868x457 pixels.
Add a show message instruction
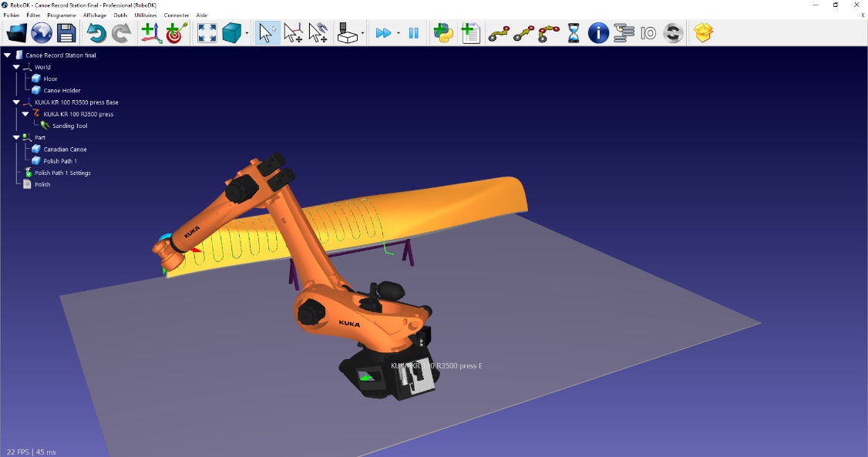point(598,33)
